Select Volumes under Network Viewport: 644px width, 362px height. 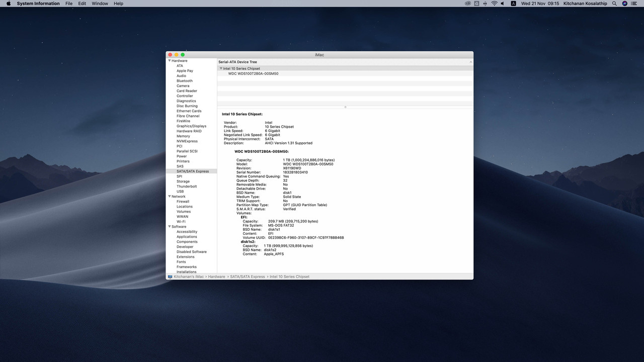point(184,212)
